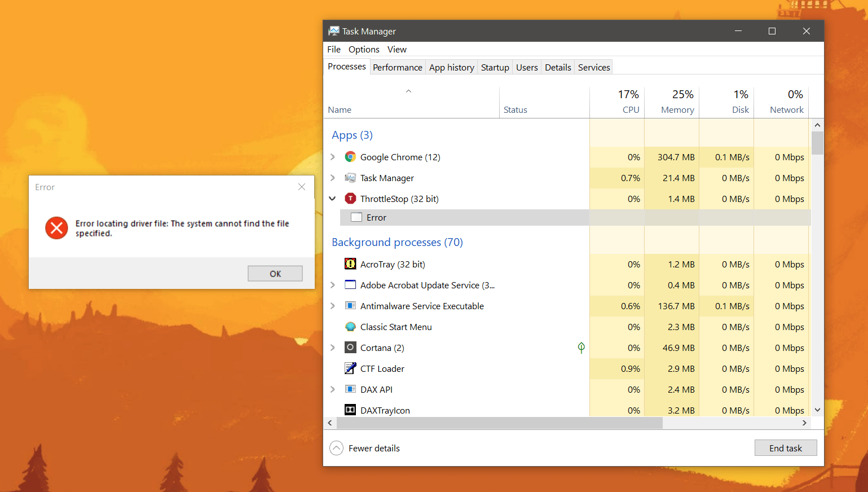Viewport: 868px width, 492px height.
Task: Click the 'Background processes (70)' group heading
Action: click(x=397, y=242)
